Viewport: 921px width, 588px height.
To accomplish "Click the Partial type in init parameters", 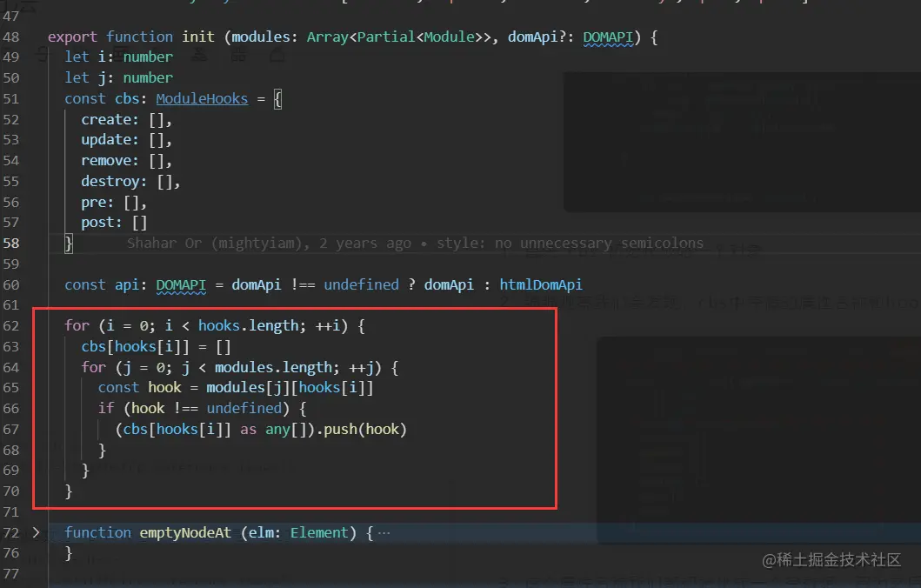I will tap(386, 37).
